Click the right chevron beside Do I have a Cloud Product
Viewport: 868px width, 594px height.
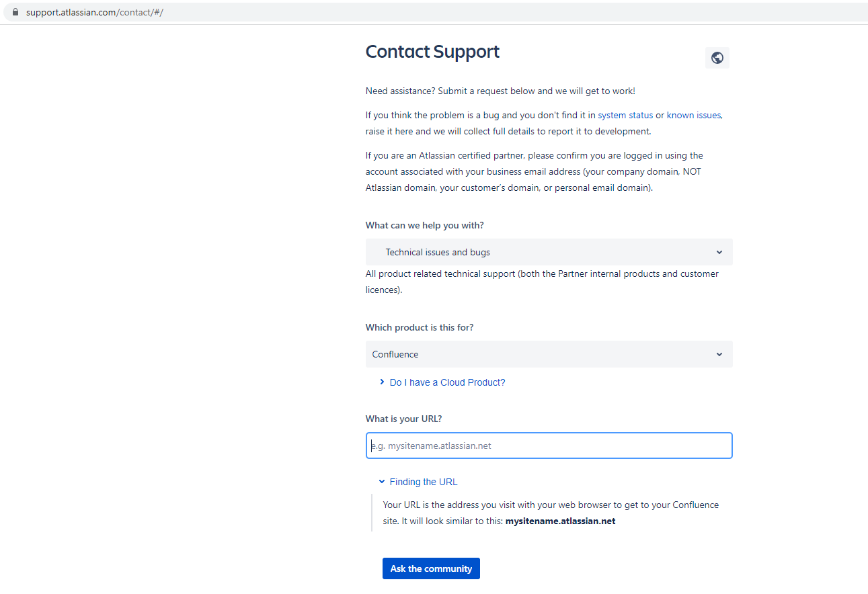382,382
